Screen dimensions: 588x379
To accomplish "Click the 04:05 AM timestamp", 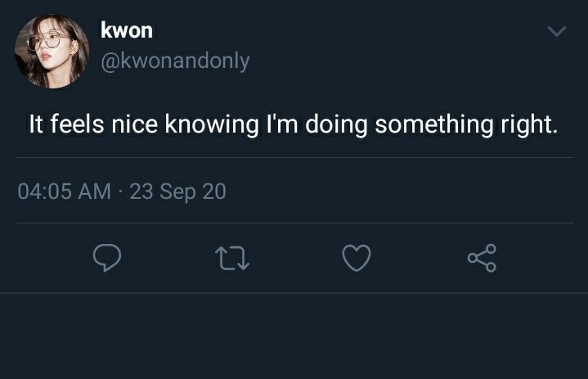I will click(64, 192).
